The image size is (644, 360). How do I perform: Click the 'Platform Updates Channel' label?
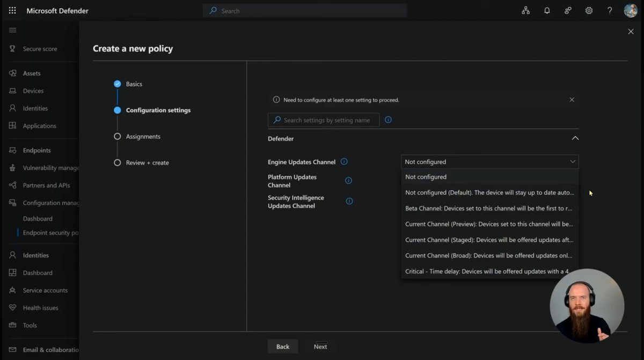pyautogui.click(x=292, y=181)
